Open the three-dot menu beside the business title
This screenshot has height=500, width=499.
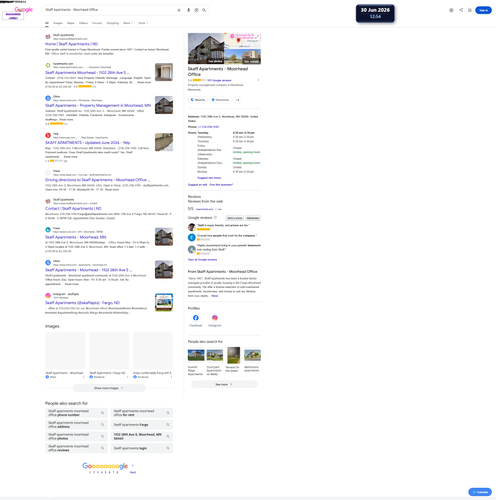tap(258, 80)
